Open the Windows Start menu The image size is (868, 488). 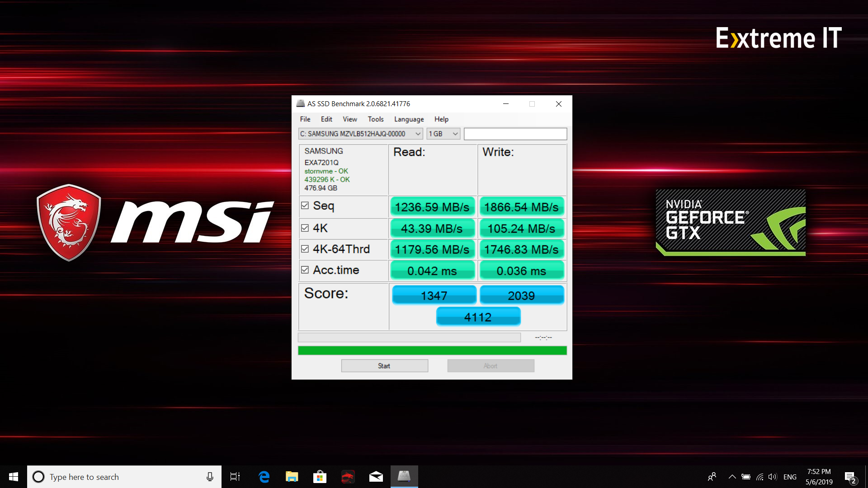point(14,477)
